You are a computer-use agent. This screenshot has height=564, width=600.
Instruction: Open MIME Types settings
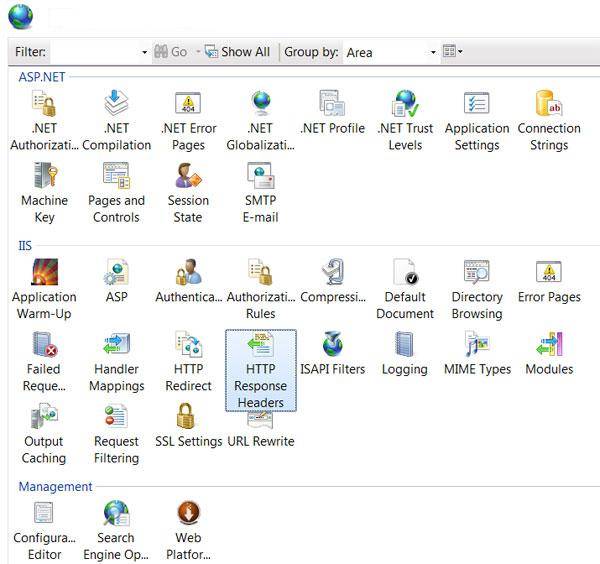coord(477,354)
